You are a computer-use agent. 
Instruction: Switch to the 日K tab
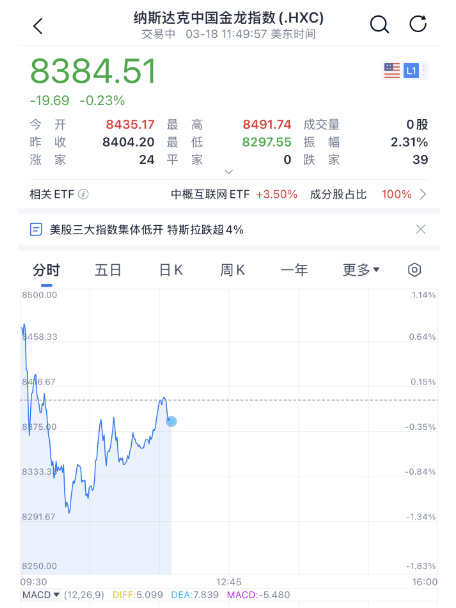tap(171, 269)
